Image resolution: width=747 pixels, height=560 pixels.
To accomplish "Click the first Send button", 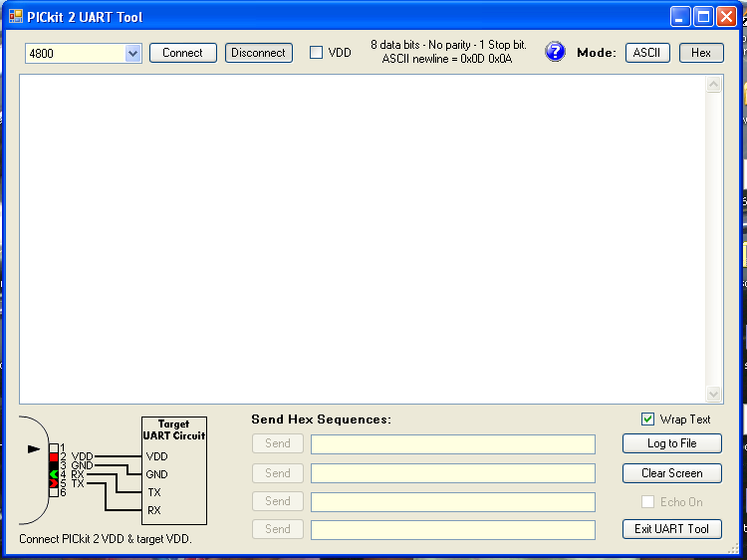I will [x=278, y=443].
